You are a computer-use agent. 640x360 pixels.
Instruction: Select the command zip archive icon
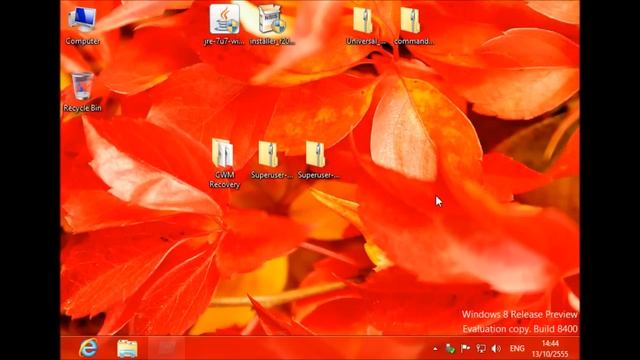point(413,25)
